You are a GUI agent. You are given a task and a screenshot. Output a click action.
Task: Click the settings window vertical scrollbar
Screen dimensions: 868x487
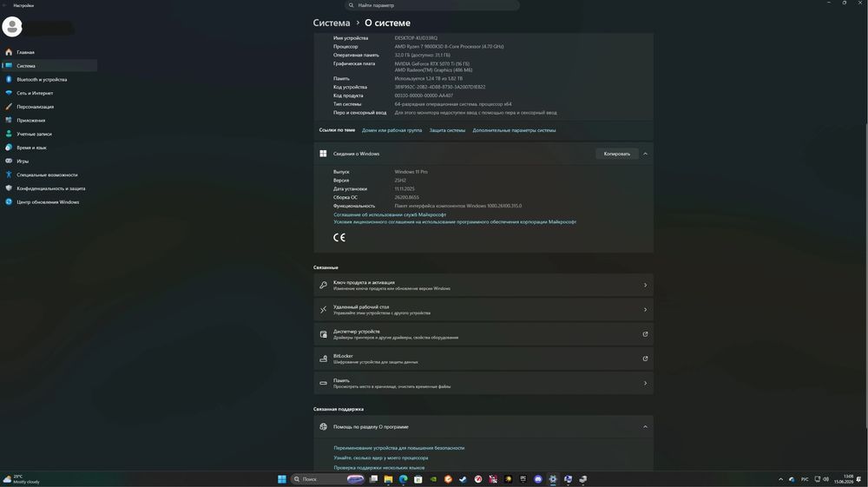(x=865, y=275)
